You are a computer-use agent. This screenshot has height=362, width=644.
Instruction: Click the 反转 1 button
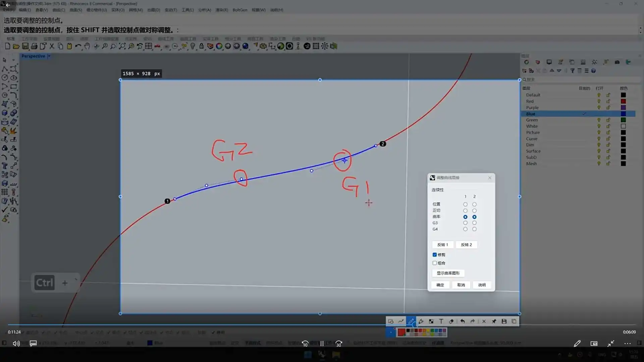pyautogui.click(x=442, y=245)
